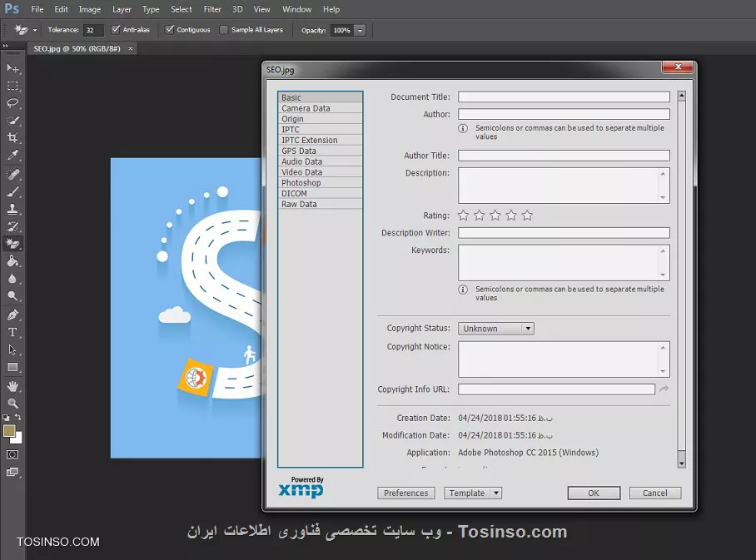The height and width of the screenshot is (560, 756).
Task: Select the Crop tool
Action: [x=12, y=138]
